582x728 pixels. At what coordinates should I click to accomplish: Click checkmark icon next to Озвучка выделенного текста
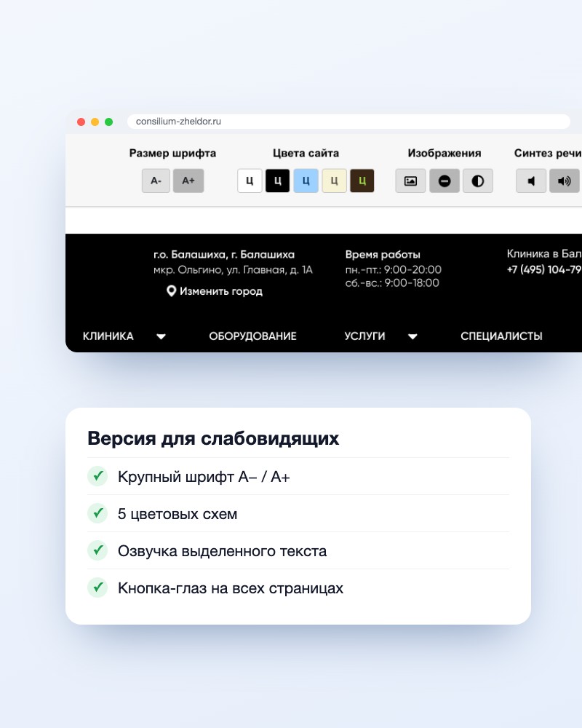97,550
